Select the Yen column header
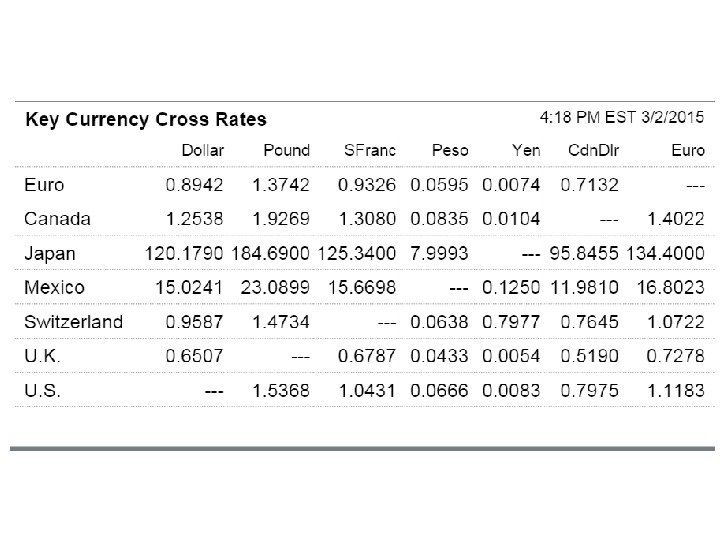Image resolution: width=720 pixels, height=540 pixels. pyautogui.click(x=524, y=151)
